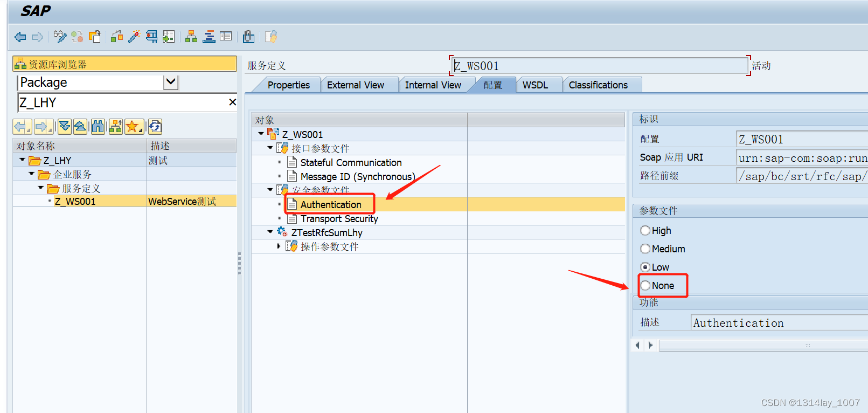
Task: Select the Low profile radio button
Action: pyautogui.click(x=645, y=267)
